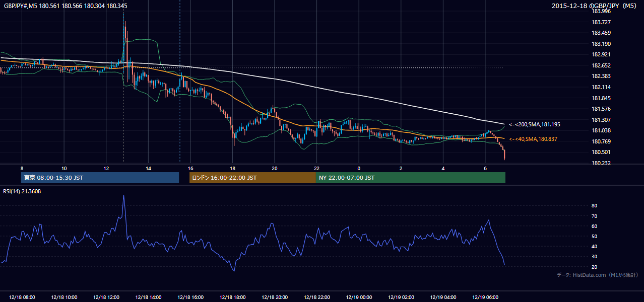Click the bottom time label 12/18 08:00
Image resolution: width=644 pixels, height=302 pixels.
tap(22, 297)
